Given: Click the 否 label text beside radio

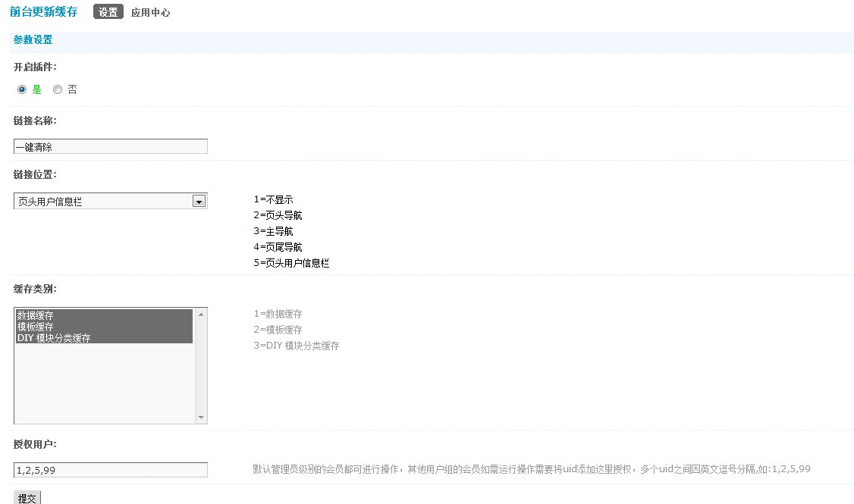Looking at the screenshot, I should pos(72,89).
